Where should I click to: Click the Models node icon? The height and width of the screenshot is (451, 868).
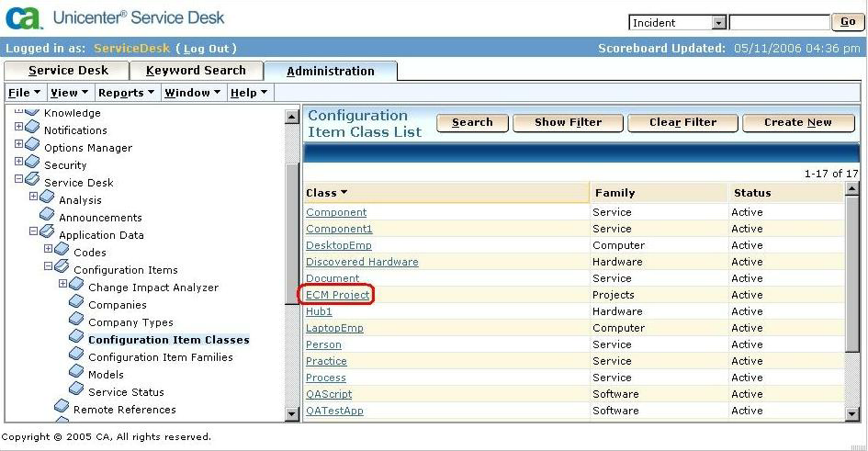(76, 371)
